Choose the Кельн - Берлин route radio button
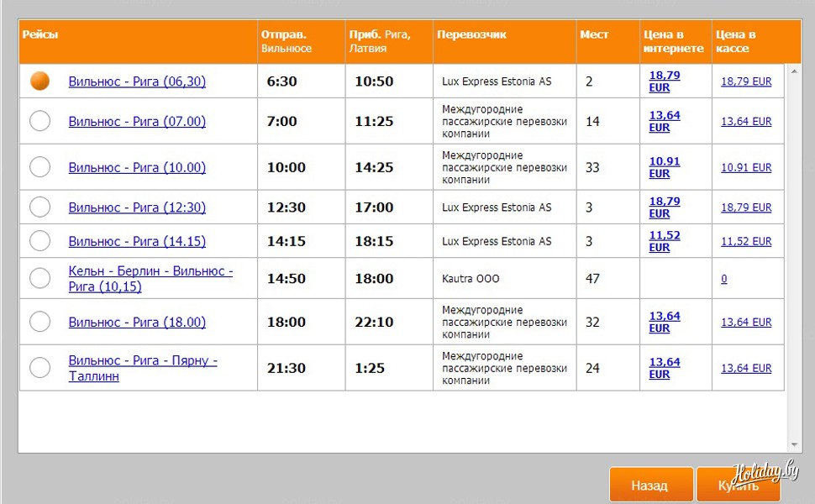815x504 pixels. pos(39,278)
